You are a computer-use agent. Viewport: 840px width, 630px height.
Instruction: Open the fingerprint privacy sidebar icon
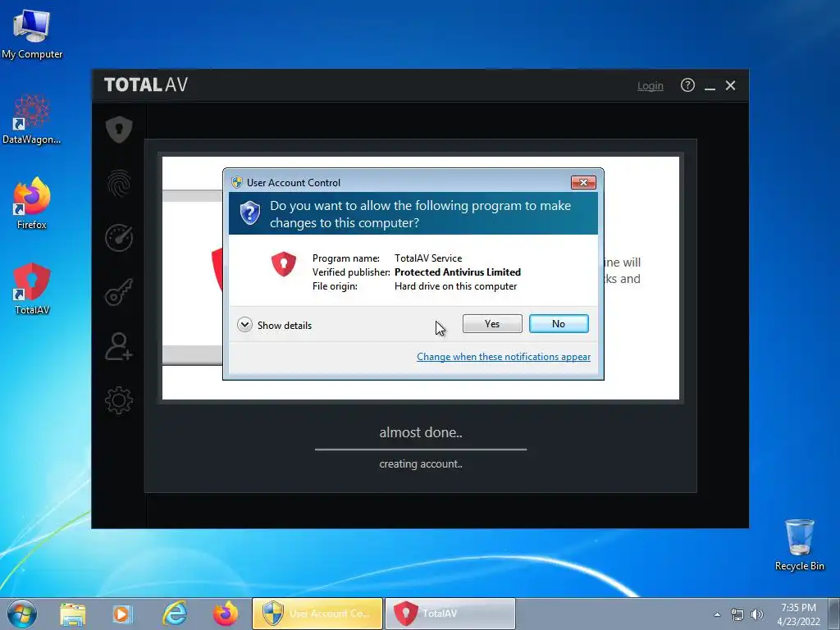119,184
